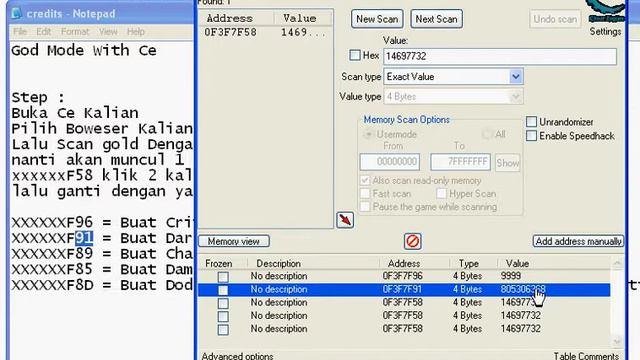Click address 0F3F7F91 in selected row
640x360 pixels.
pyautogui.click(x=402, y=289)
